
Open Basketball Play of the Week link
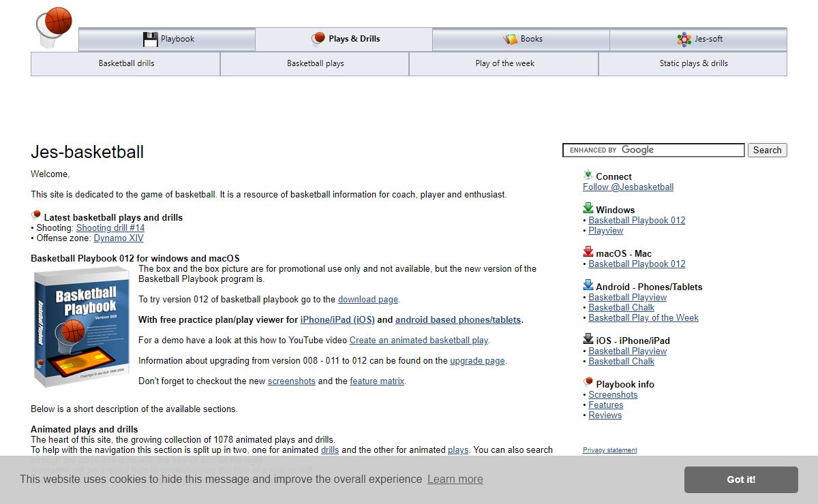(643, 317)
